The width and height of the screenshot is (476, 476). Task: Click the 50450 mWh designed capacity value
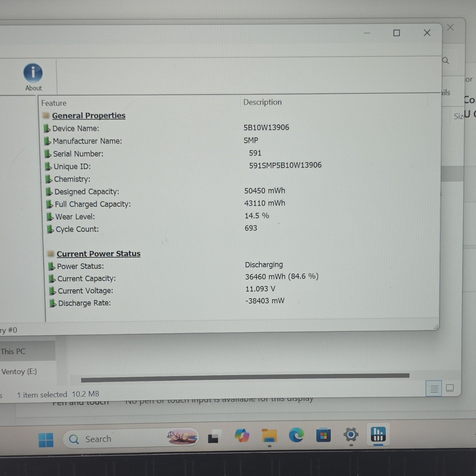[264, 191]
